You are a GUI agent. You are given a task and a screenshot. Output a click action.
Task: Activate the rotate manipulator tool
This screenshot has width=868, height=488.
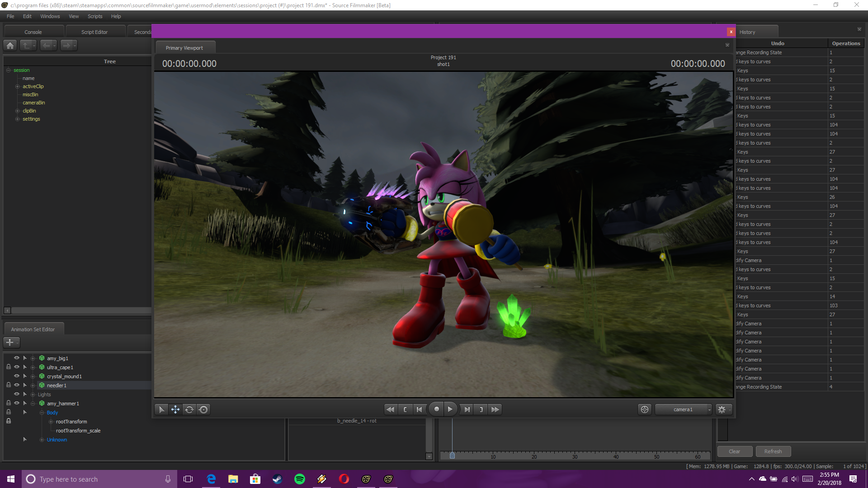[189, 409]
